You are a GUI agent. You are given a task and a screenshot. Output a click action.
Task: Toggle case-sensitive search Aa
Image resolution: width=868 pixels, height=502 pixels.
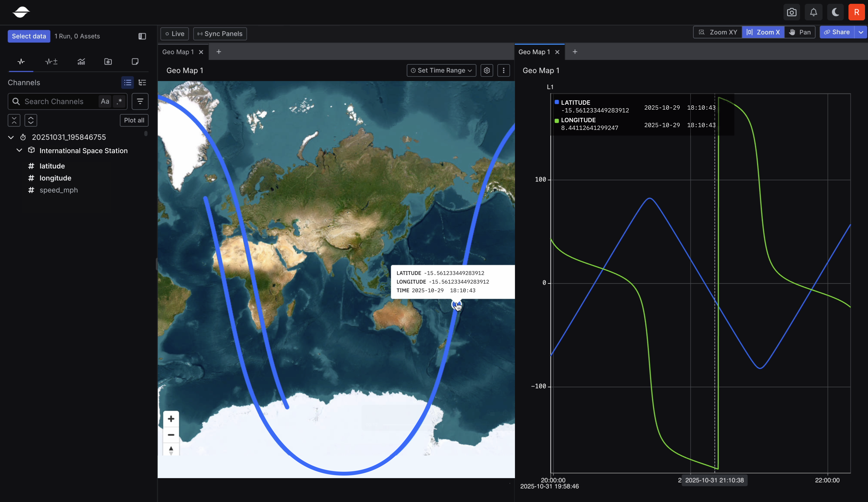point(105,101)
